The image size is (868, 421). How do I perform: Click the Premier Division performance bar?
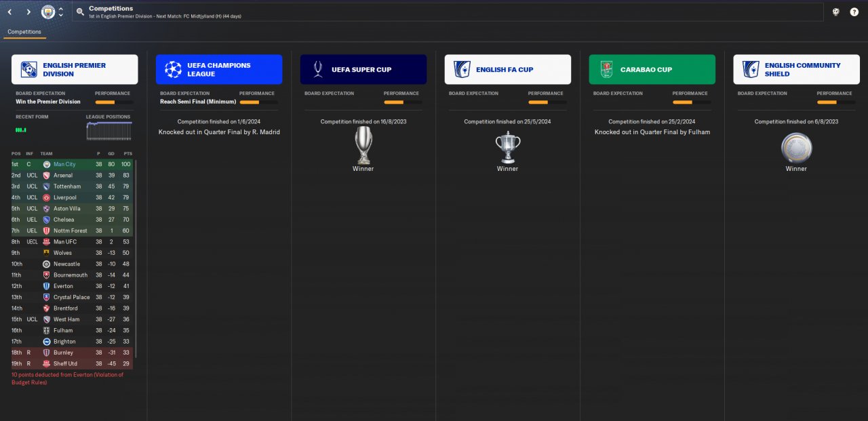coord(114,102)
